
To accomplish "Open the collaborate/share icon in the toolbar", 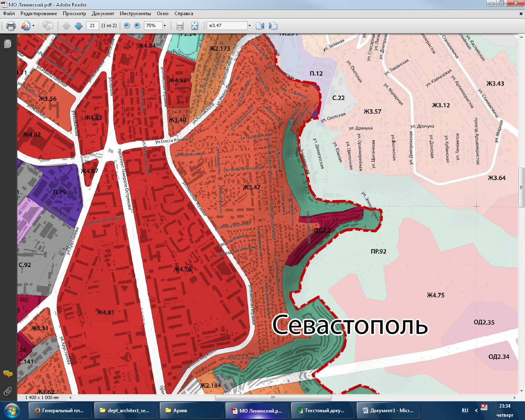I will [25, 26].
